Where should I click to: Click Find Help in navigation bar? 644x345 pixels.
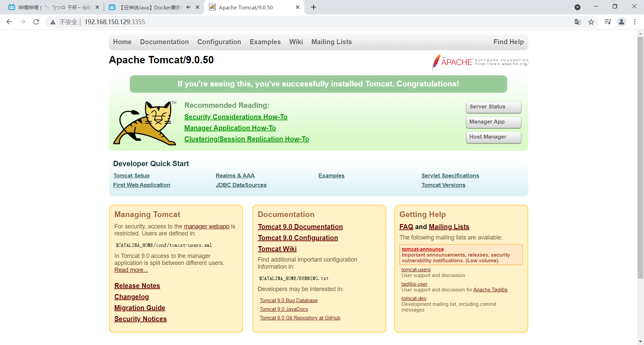click(x=508, y=42)
